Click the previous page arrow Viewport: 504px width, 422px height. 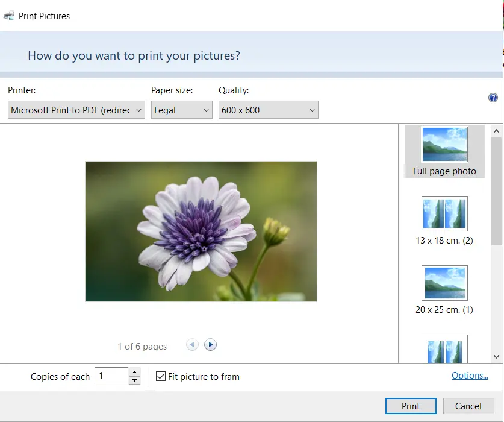click(192, 344)
